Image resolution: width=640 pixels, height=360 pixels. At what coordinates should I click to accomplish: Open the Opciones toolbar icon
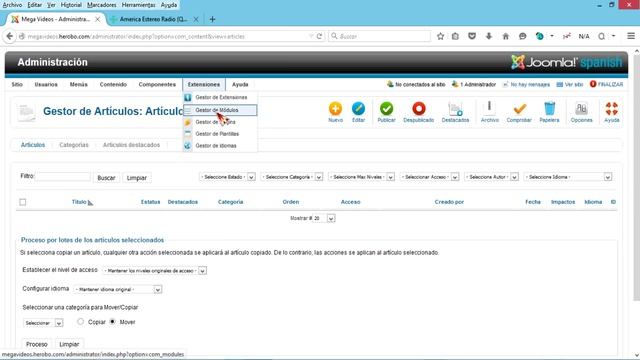[581, 109]
